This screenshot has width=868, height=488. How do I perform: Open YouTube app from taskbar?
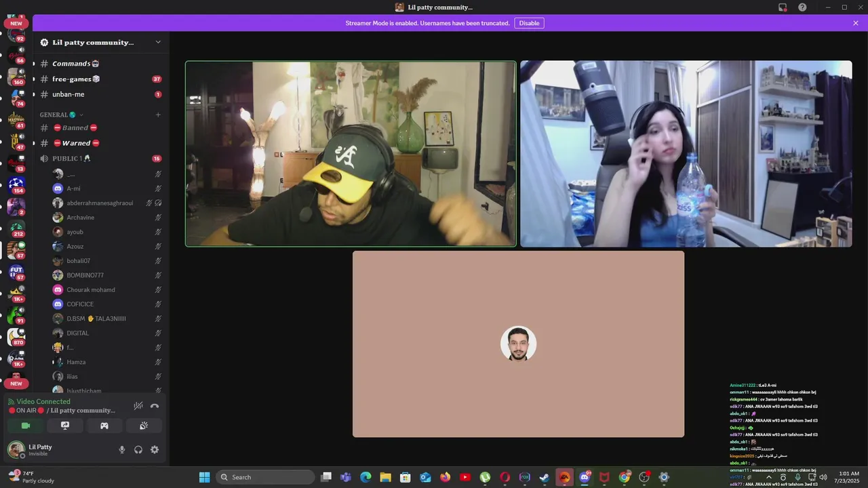[x=465, y=477]
